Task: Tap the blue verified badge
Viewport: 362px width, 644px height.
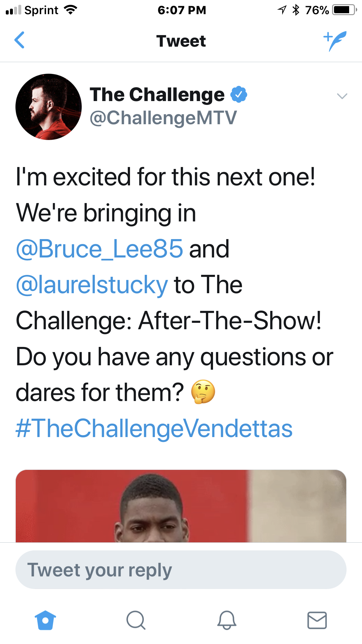Action: coord(239,94)
